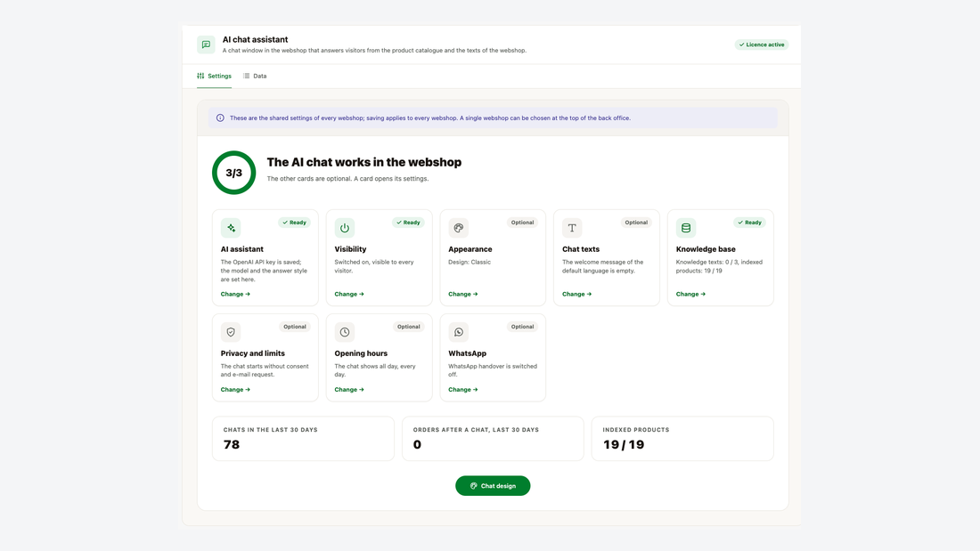The width and height of the screenshot is (980, 551).
Task: Click the Optional badge on Privacy and limits card
Action: click(294, 327)
